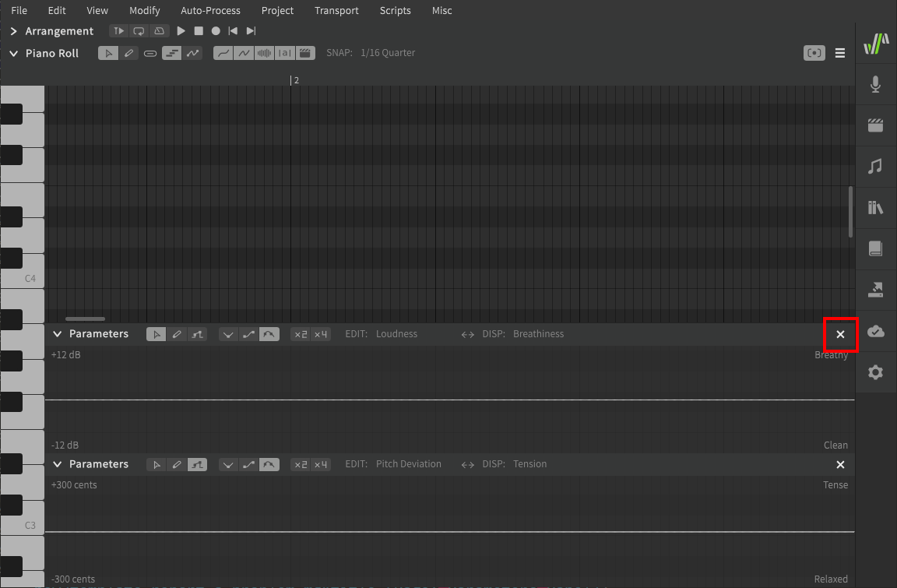Select pencil tool in Pitch Deviation Parameters panel
Viewport: 897px width, 588px height.
tap(177, 465)
